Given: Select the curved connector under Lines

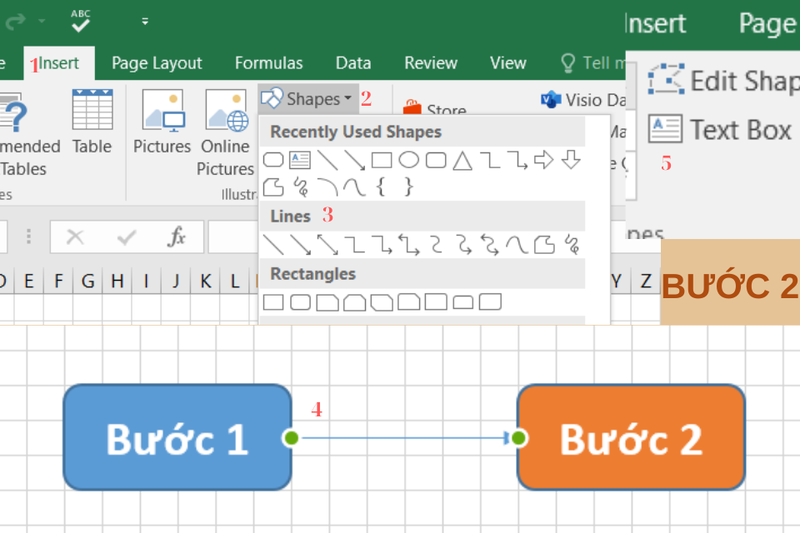Looking at the screenshot, I should (x=436, y=245).
